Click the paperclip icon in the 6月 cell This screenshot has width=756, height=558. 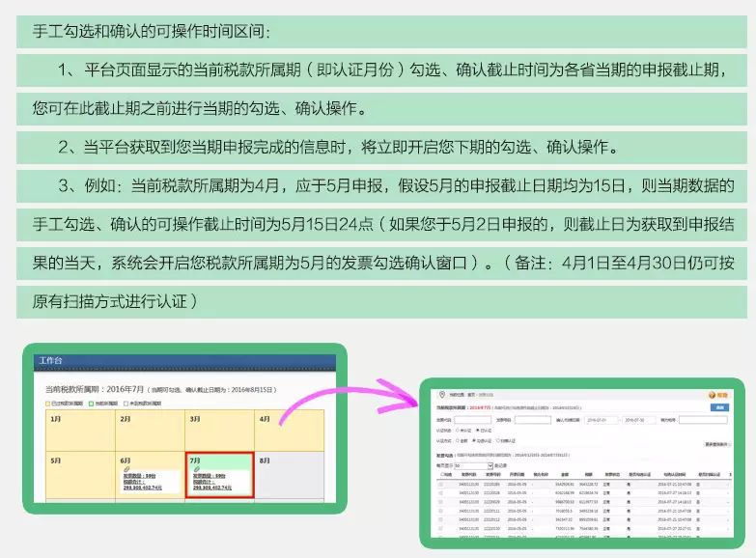pos(125,469)
